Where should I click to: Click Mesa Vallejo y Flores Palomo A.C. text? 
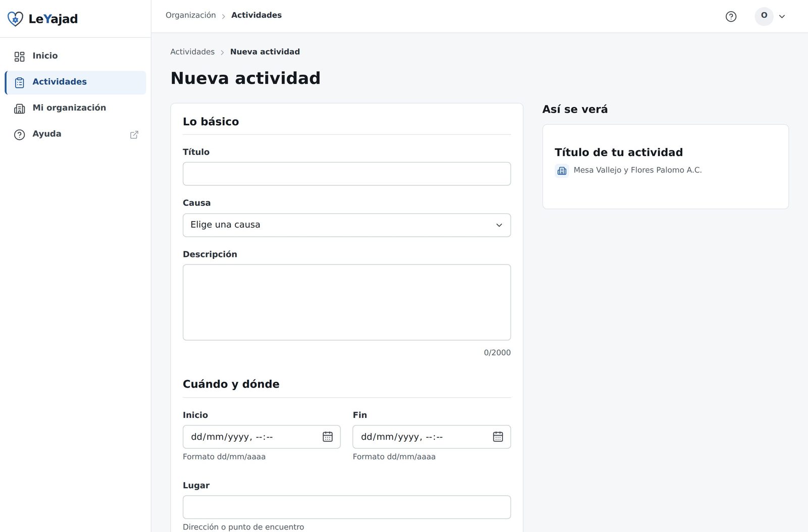click(x=637, y=170)
